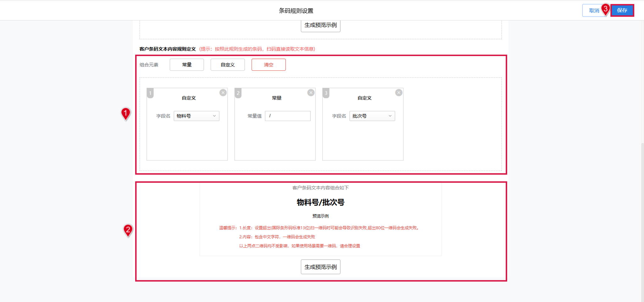This screenshot has width=644, height=302.
Task: Click the number 1 badge on first card
Action: pos(150,93)
